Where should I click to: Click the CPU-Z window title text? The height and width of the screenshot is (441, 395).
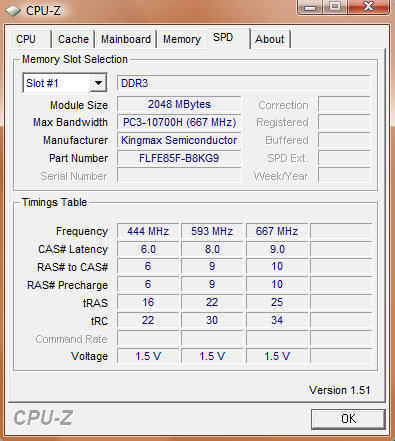(x=43, y=11)
